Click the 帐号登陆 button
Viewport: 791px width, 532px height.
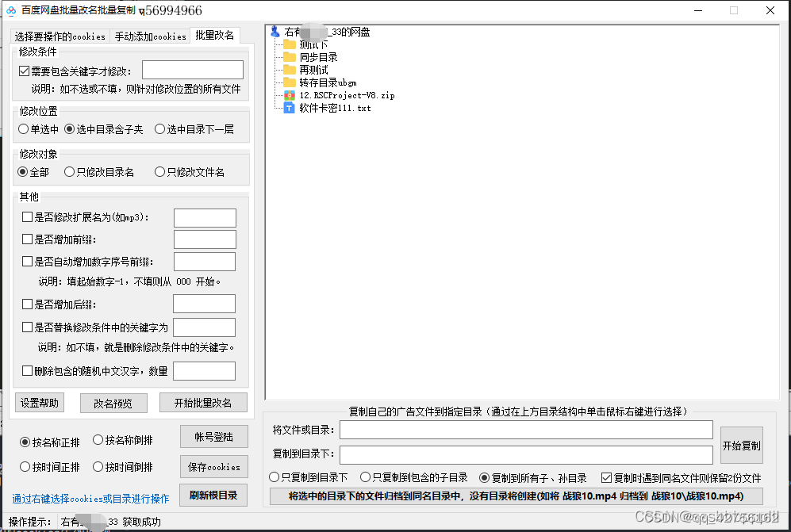pyautogui.click(x=214, y=437)
